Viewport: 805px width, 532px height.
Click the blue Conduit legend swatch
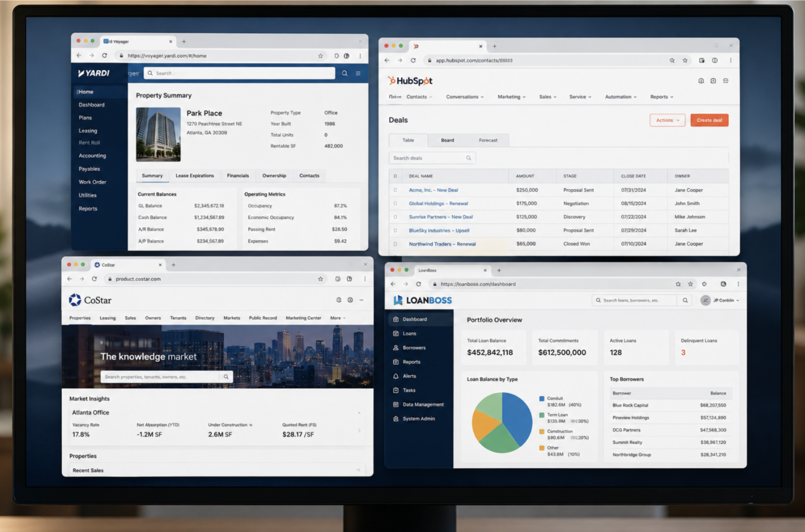coord(542,399)
